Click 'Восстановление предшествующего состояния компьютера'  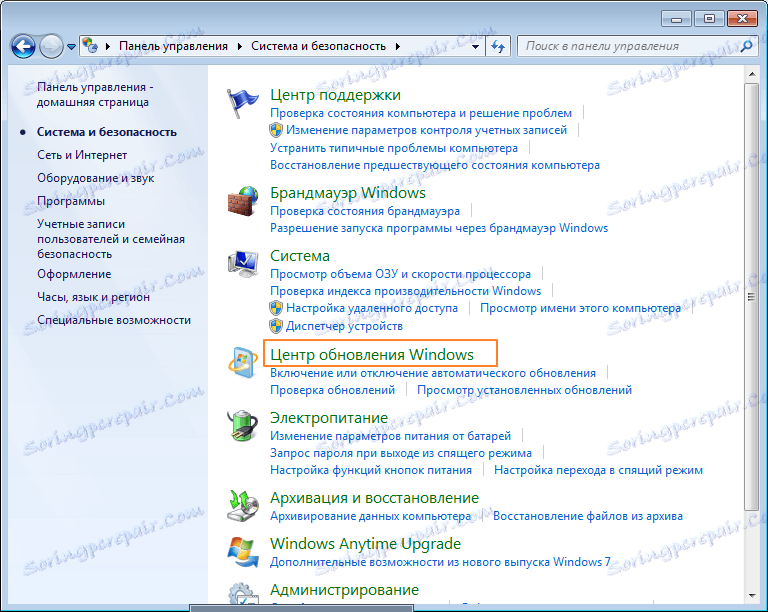[x=434, y=165]
